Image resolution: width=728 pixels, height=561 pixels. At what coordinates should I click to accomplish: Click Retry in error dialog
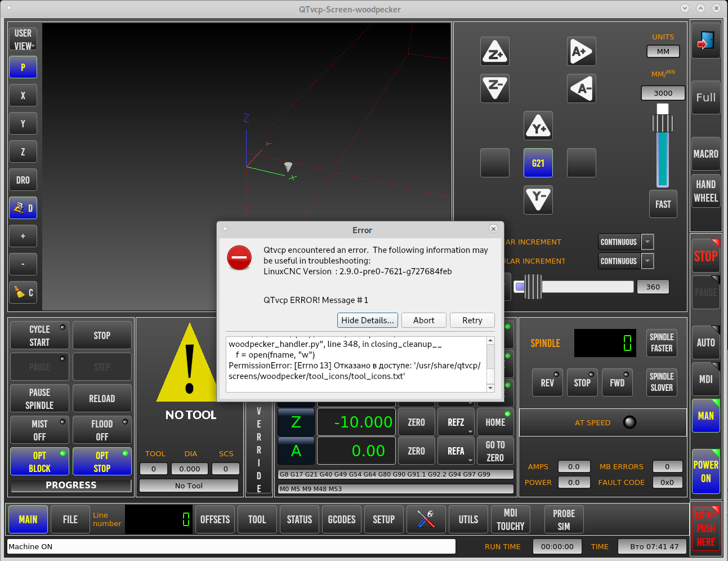(472, 320)
